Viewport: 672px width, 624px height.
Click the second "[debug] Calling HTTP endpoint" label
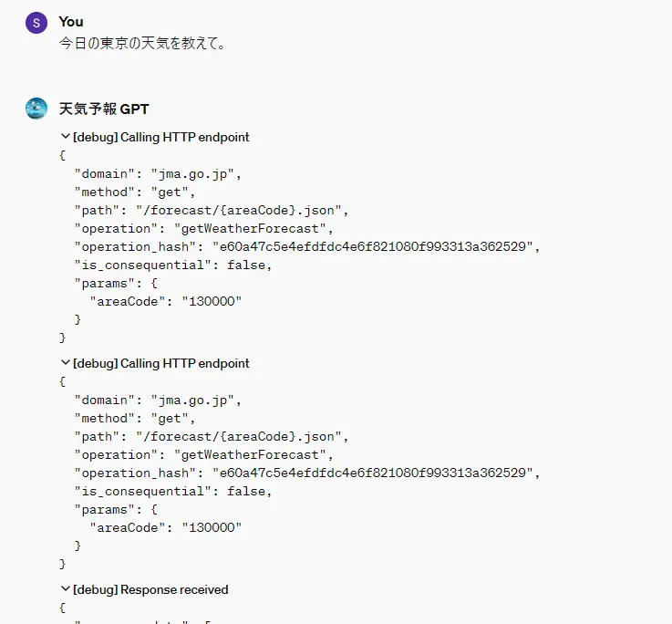[160, 363]
